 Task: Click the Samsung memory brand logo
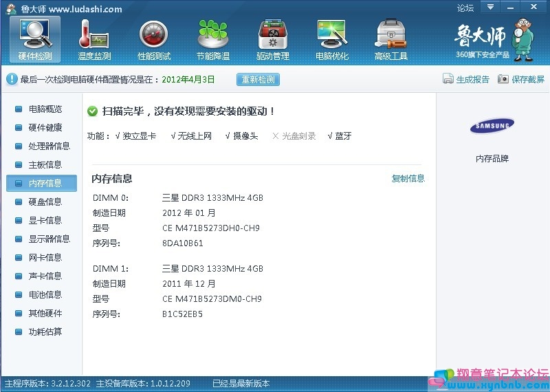tap(492, 126)
